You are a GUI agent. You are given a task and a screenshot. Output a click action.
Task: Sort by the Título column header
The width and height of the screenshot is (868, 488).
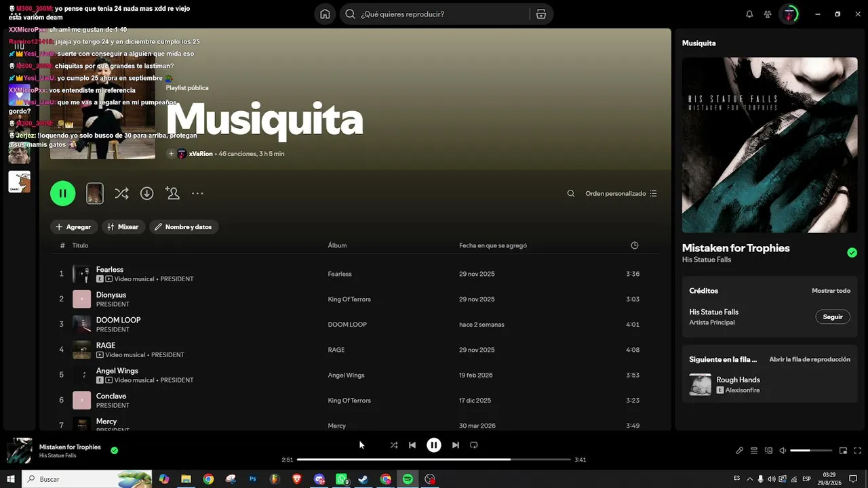point(80,245)
